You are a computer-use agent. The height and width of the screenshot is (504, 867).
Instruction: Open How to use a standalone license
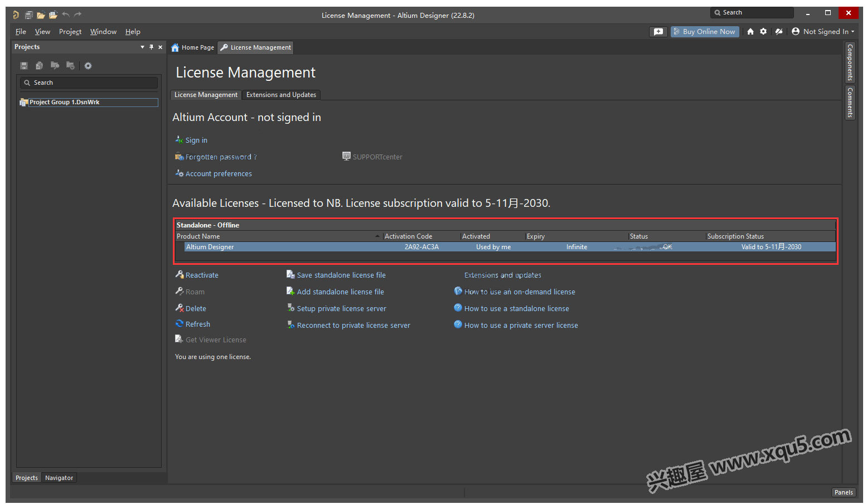516,308
